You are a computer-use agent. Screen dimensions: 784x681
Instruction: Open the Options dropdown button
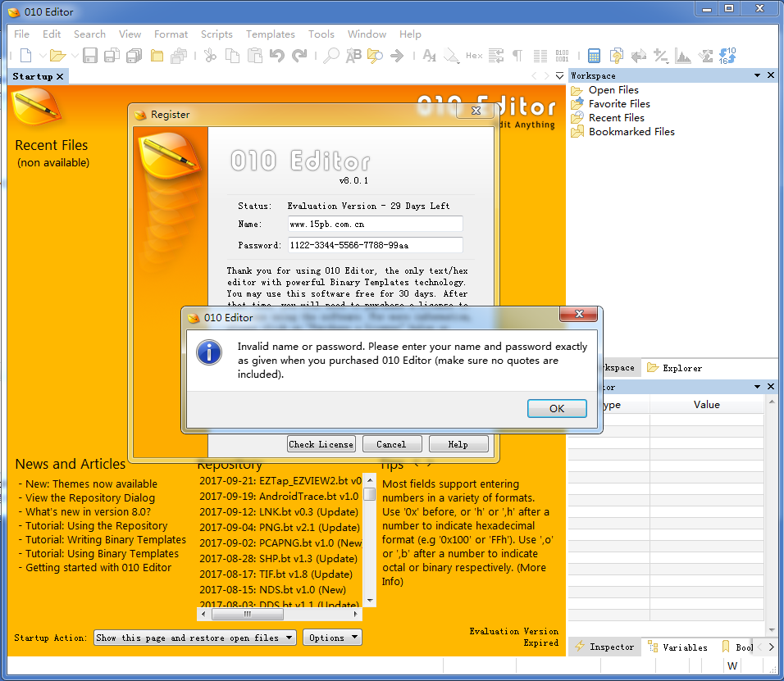tap(332, 638)
